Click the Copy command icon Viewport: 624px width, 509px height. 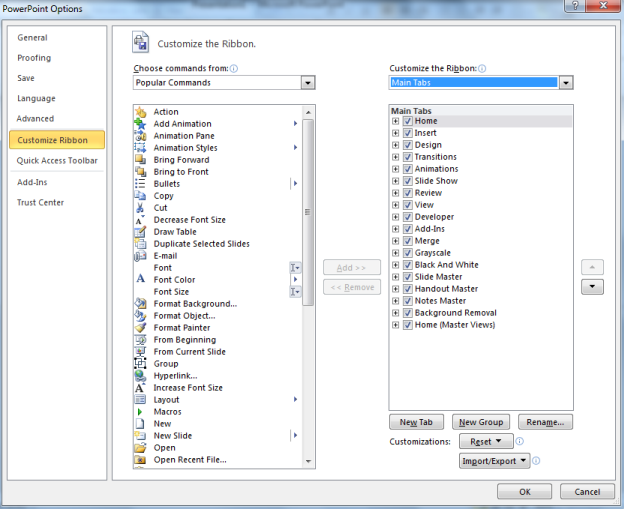point(140,195)
